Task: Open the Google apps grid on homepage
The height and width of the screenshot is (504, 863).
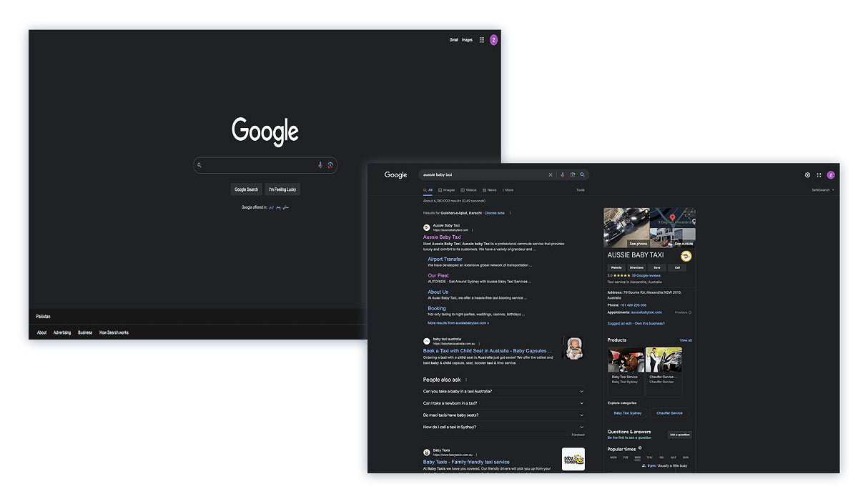Action: 482,40
